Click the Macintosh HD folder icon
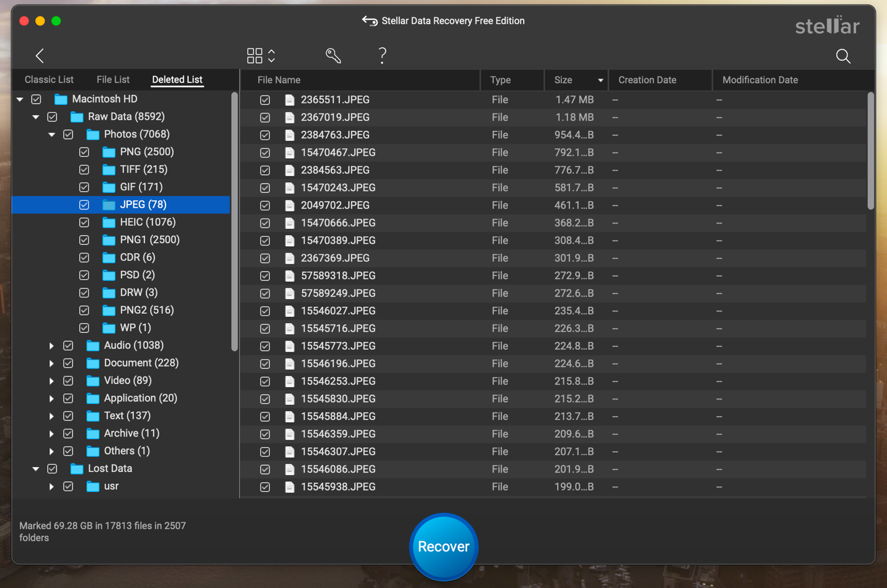The image size is (887, 588). 61,99
